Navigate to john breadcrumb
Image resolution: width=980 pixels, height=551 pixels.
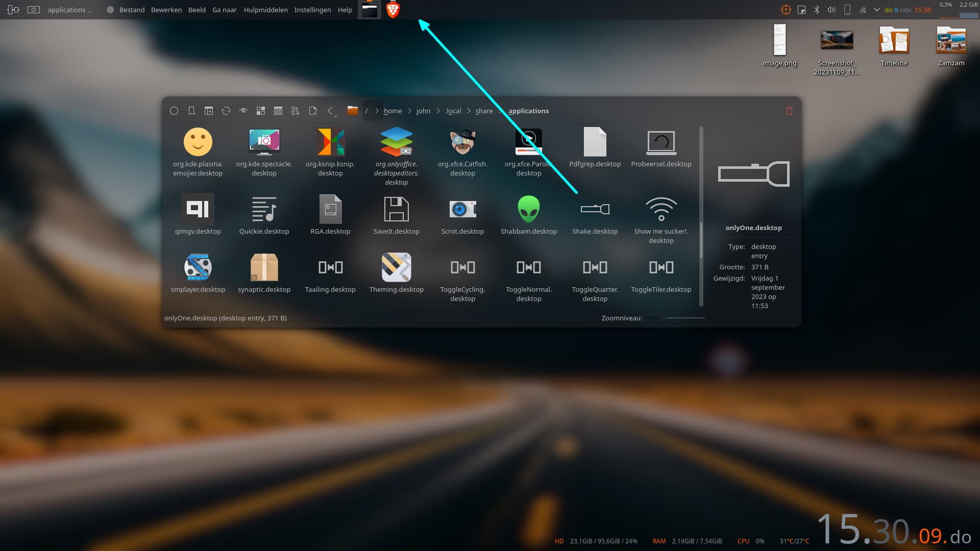424,111
